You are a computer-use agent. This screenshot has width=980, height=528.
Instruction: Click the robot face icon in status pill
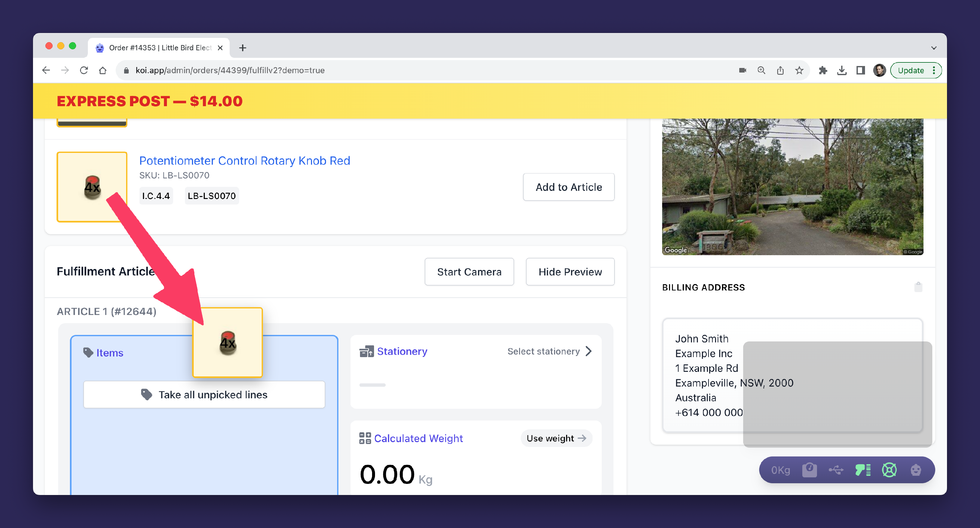tap(916, 470)
